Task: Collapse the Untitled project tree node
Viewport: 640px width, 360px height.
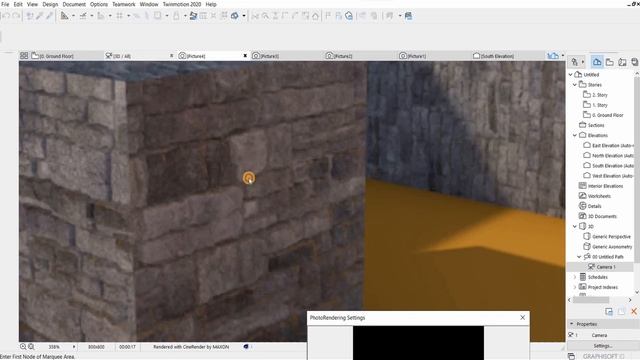Action: pos(571,74)
